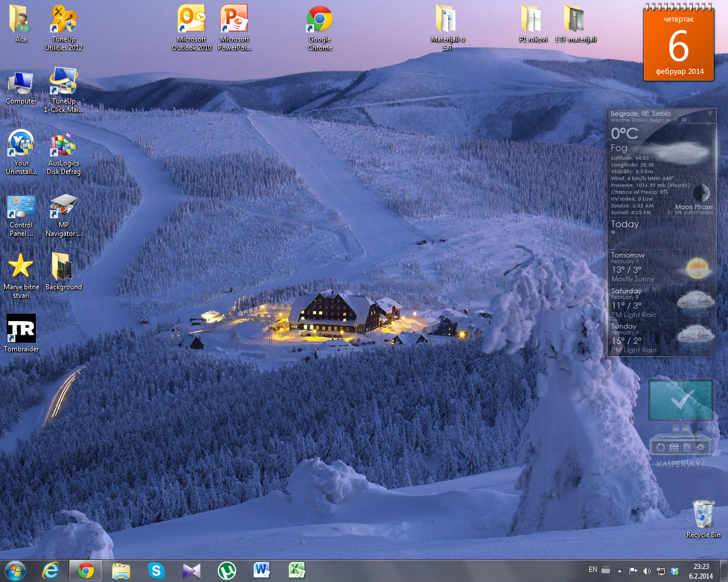Open Windows Explorer from the taskbar
This screenshot has width=728, height=582.
tap(121, 570)
